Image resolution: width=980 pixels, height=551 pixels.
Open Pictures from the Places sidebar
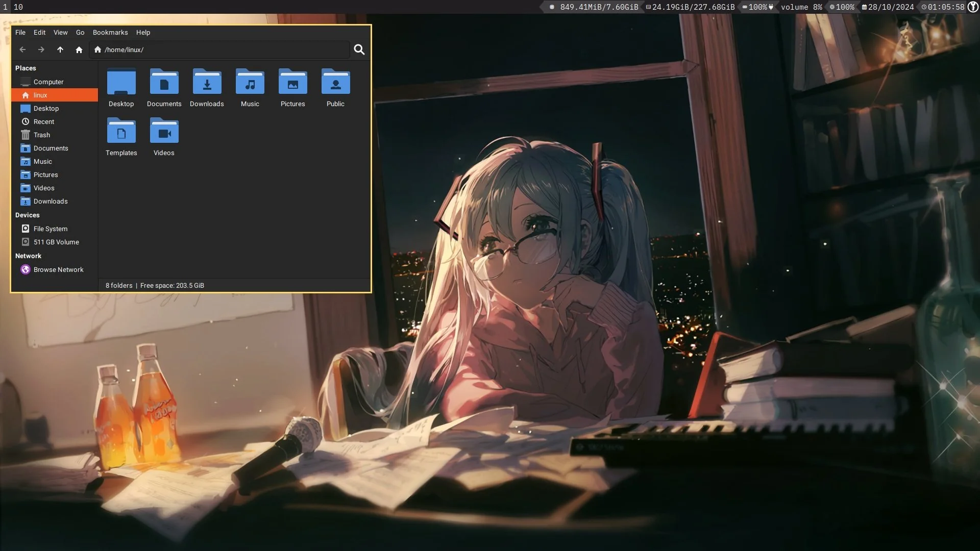click(55, 174)
